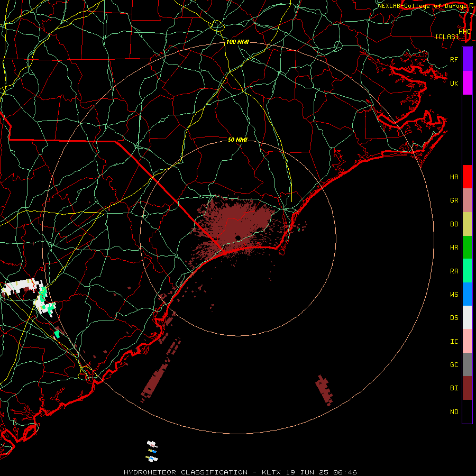The width and height of the screenshot is (476, 476).
Task: Pick the maroon BI legend swatch
Action: point(467,388)
